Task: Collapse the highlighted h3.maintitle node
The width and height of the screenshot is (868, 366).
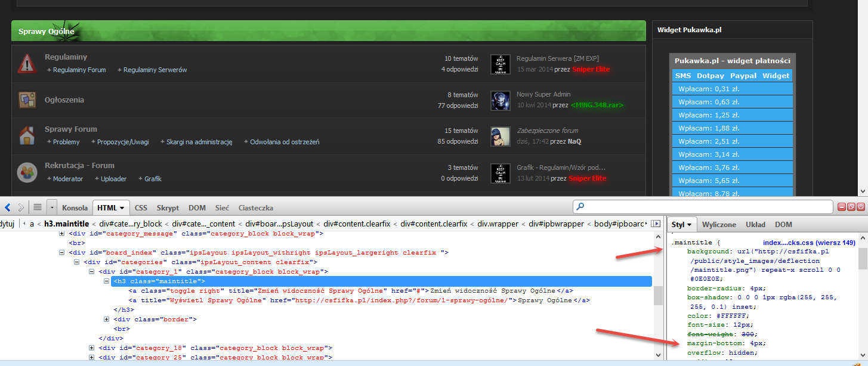Action: coord(105,281)
